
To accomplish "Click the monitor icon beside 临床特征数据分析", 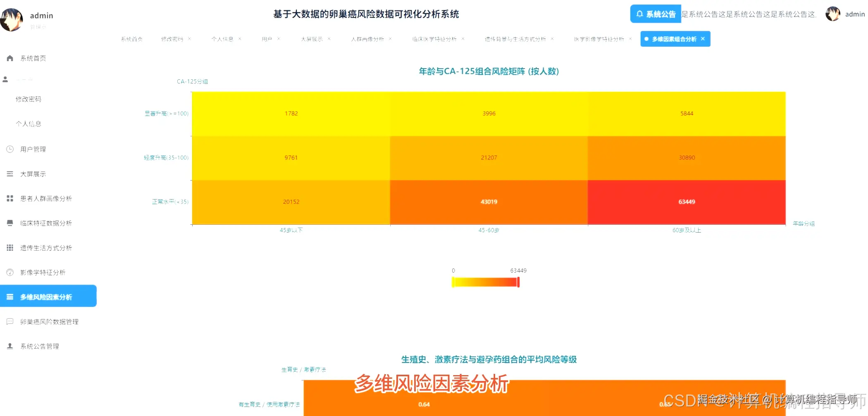I will coord(10,223).
